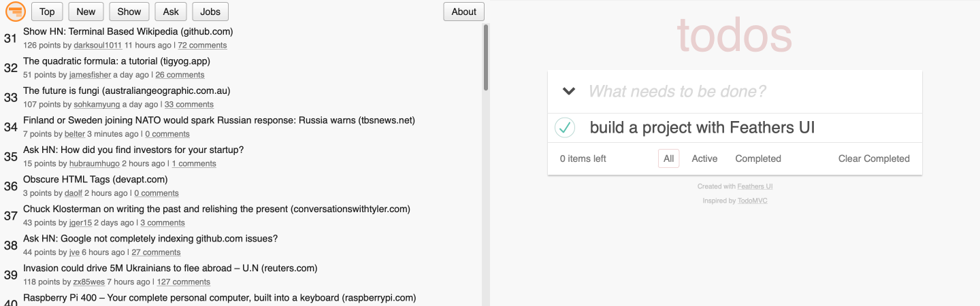980x306 pixels.
Task: Toggle all todos with the chevron icon
Action: (569, 91)
